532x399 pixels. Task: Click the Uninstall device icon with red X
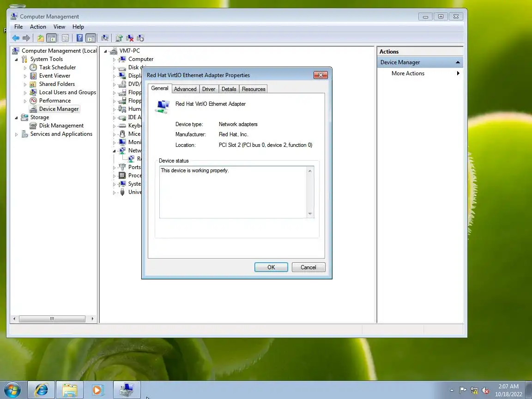tap(130, 38)
